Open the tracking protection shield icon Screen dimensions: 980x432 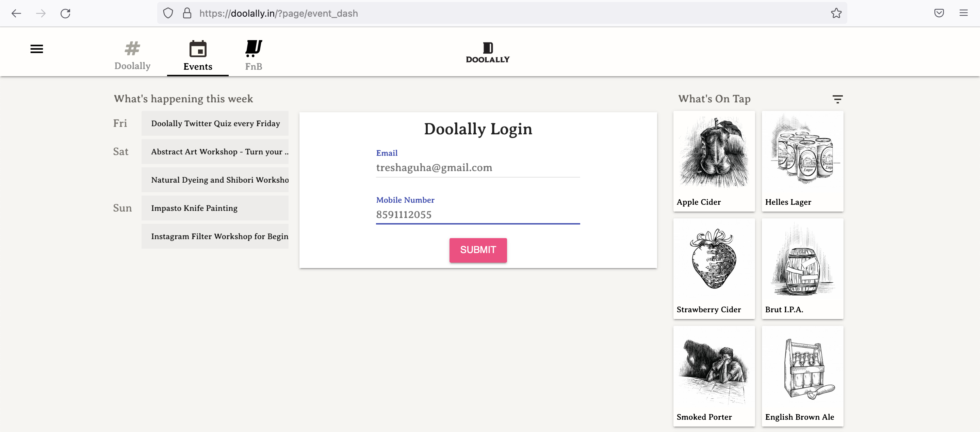(168, 13)
